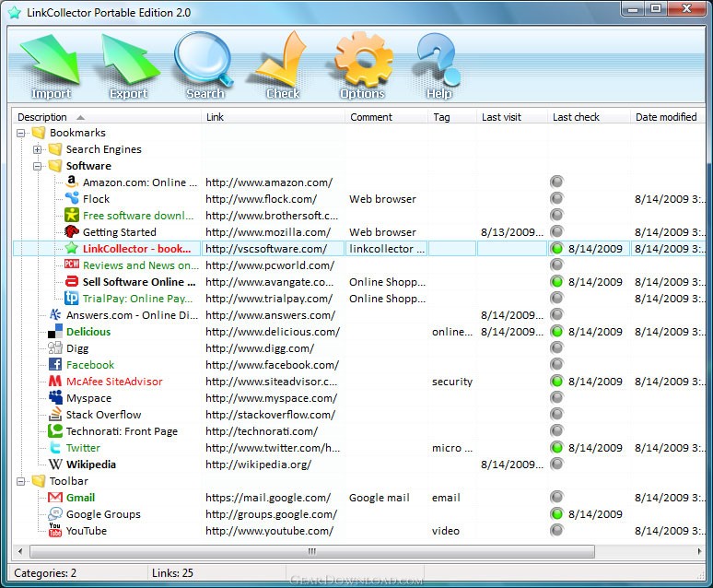Screen dimensions: 713x588
Task: Click the Flock bookmark icon
Action: [71, 198]
